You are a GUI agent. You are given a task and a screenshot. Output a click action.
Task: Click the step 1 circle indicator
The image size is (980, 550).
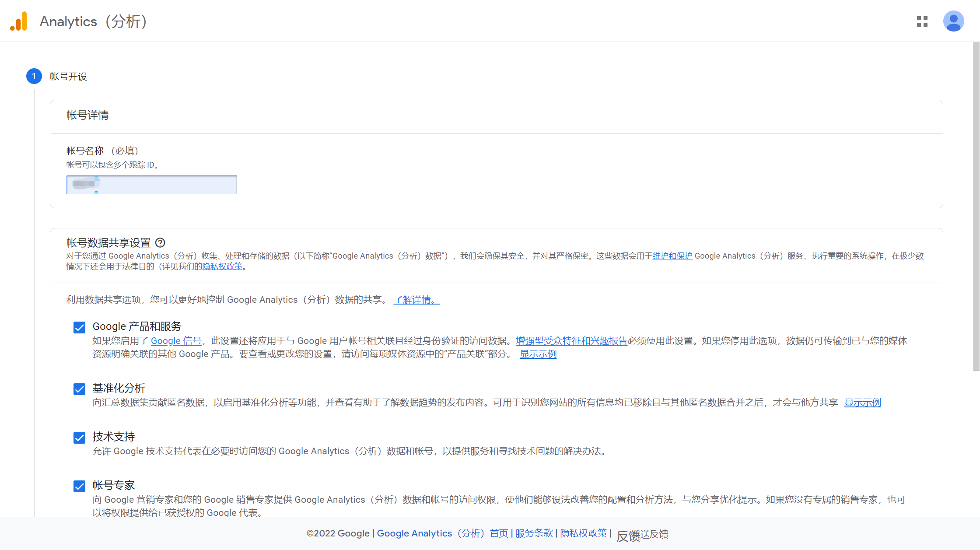tap(34, 76)
